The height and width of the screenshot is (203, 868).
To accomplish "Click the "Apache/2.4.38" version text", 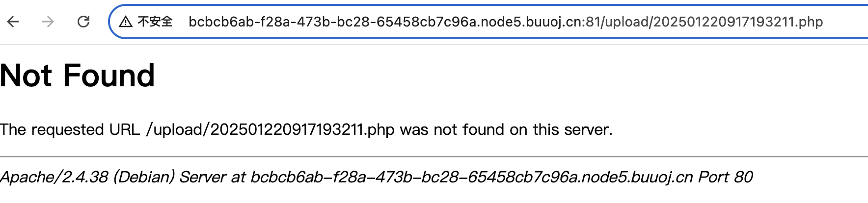I will [54, 177].
